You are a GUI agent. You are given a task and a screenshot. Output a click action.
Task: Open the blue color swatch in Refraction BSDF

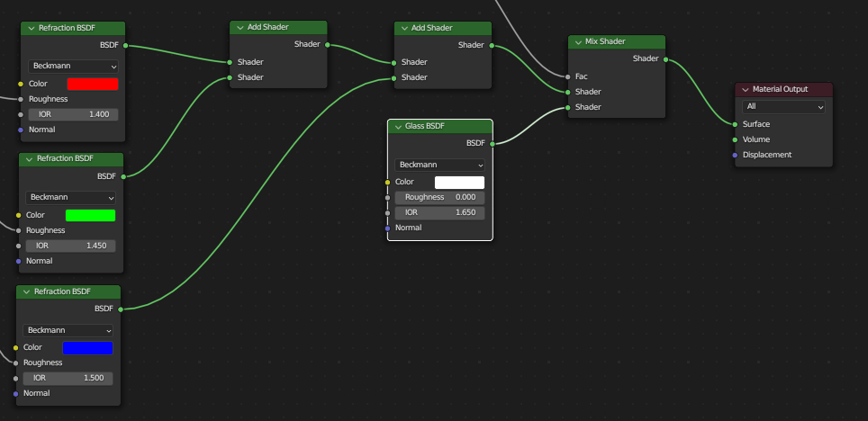[87, 347]
